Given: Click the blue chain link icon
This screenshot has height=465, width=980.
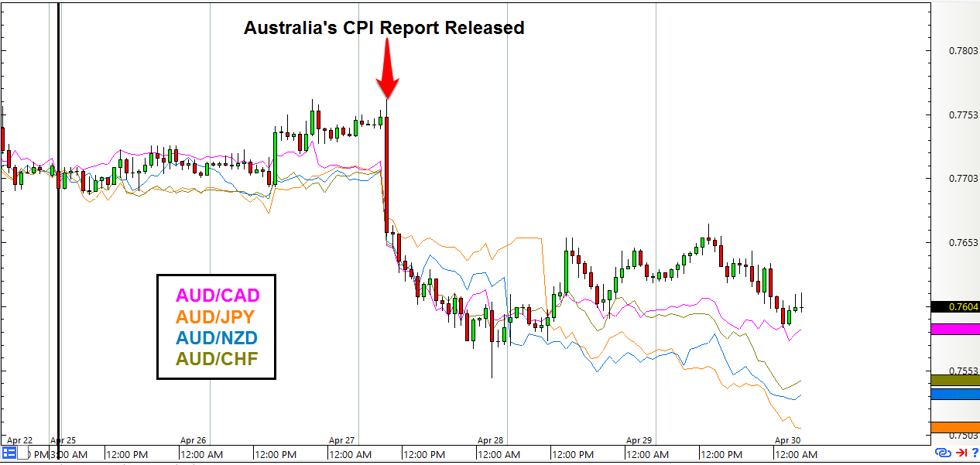Looking at the screenshot, I should [943, 453].
